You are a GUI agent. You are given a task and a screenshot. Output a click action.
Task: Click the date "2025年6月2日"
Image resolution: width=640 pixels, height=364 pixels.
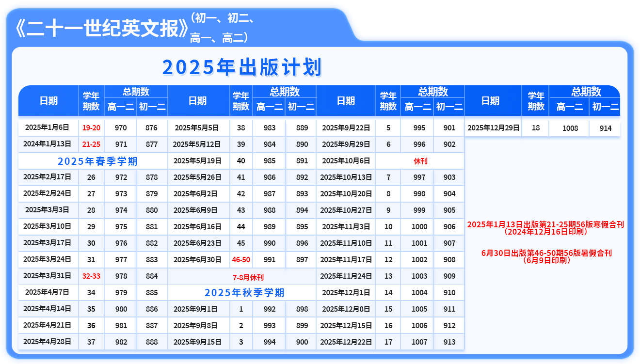click(x=197, y=194)
